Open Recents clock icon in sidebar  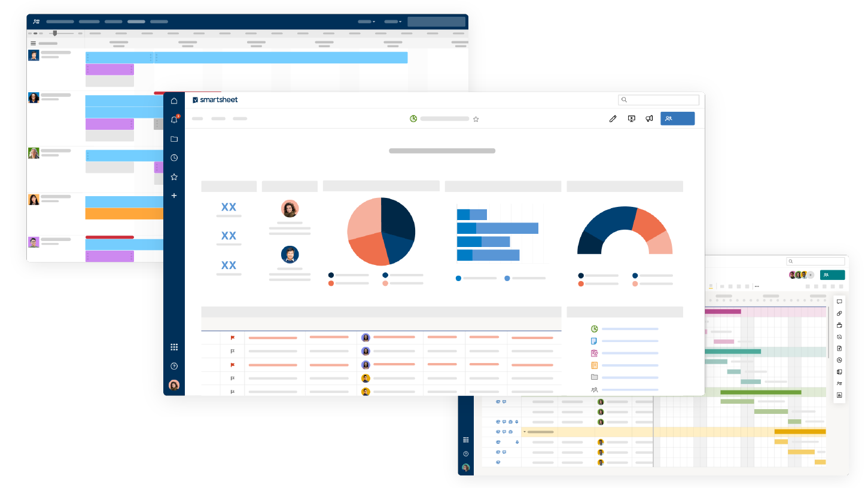point(174,158)
